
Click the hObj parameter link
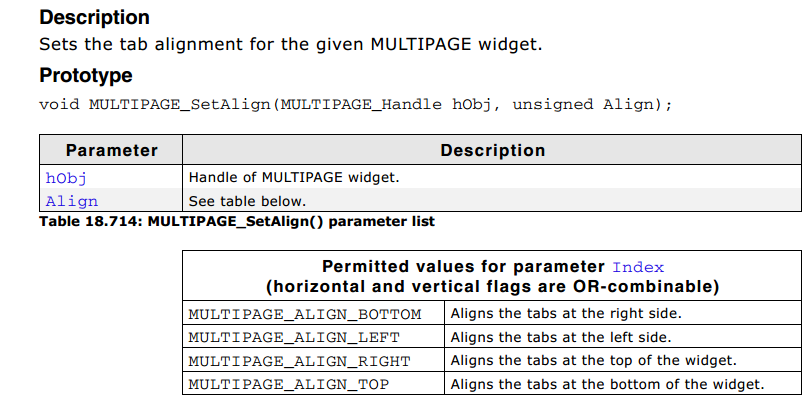pos(66,178)
